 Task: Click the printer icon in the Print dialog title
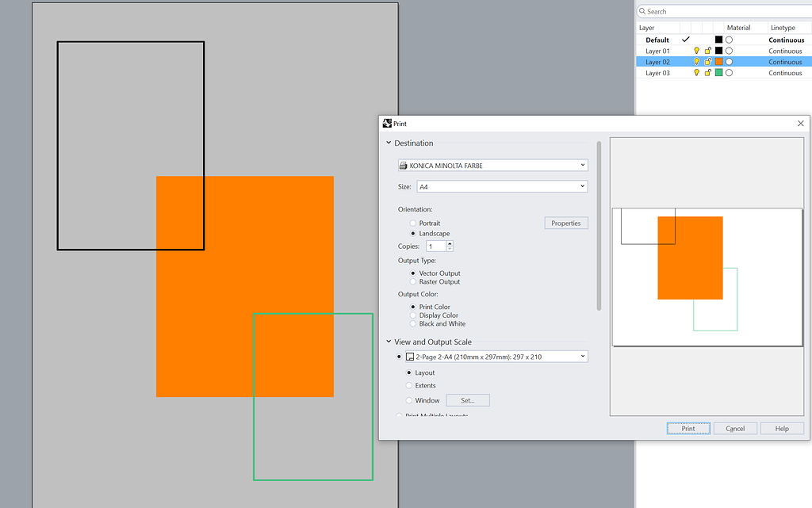pyautogui.click(x=388, y=123)
